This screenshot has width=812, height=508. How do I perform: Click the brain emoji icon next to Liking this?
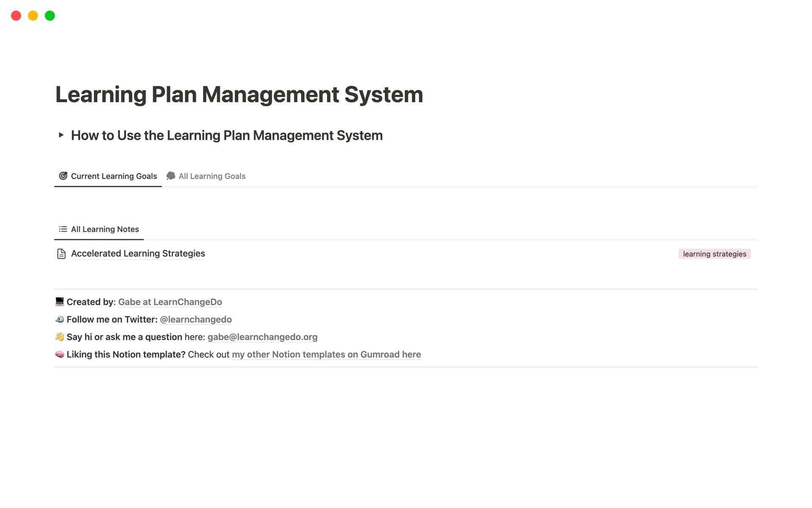click(x=59, y=354)
